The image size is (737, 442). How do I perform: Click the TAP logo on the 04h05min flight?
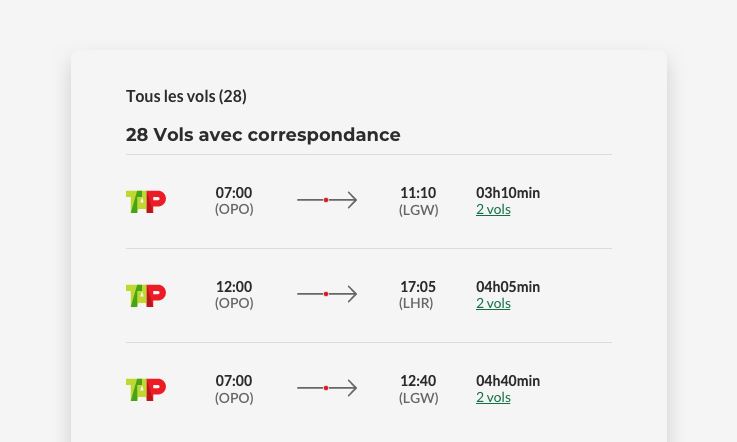click(x=146, y=295)
